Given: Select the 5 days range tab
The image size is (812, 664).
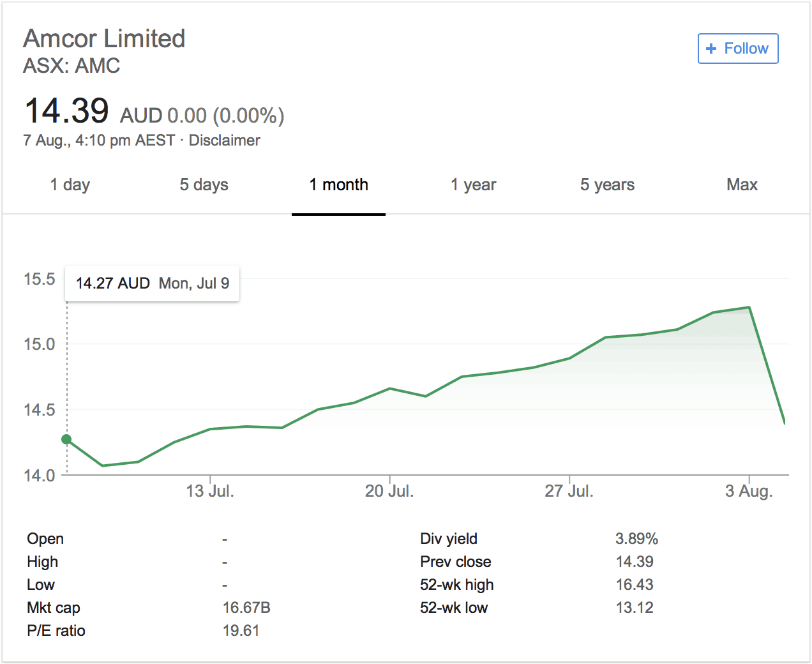Looking at the screenshot, I should tap(204, 185).
